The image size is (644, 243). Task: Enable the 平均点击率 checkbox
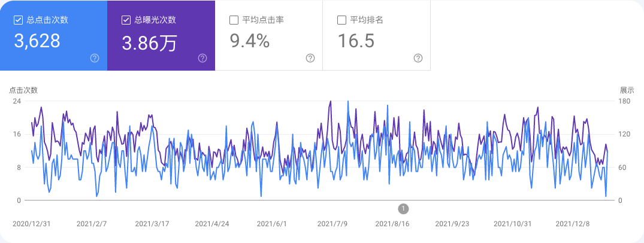point(234,20)
